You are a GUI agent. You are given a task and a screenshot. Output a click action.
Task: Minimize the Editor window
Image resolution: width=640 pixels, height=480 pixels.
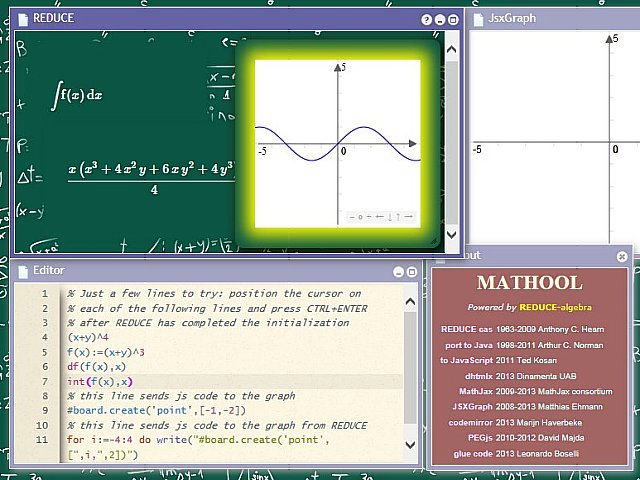[x=398, y=272]
